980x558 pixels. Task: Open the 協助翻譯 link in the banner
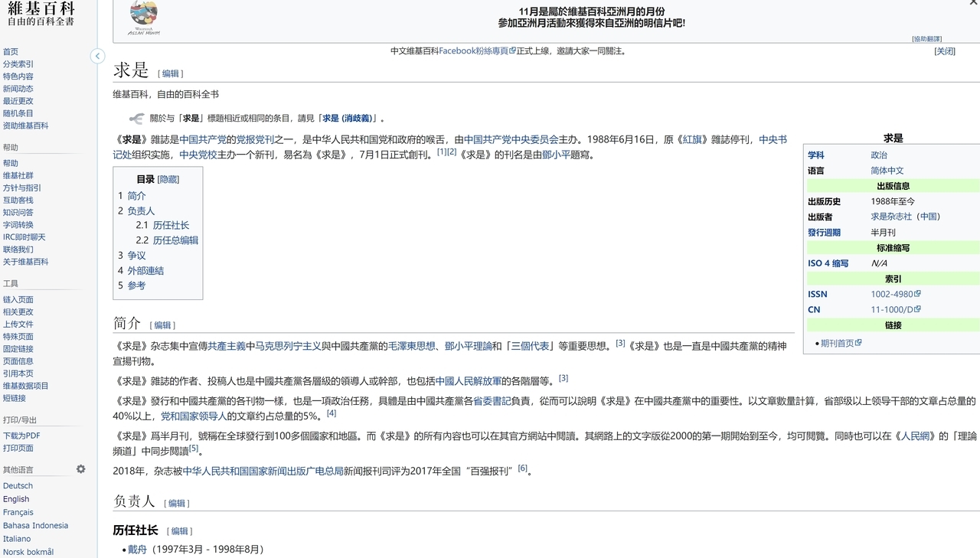[x=926, y=38]
